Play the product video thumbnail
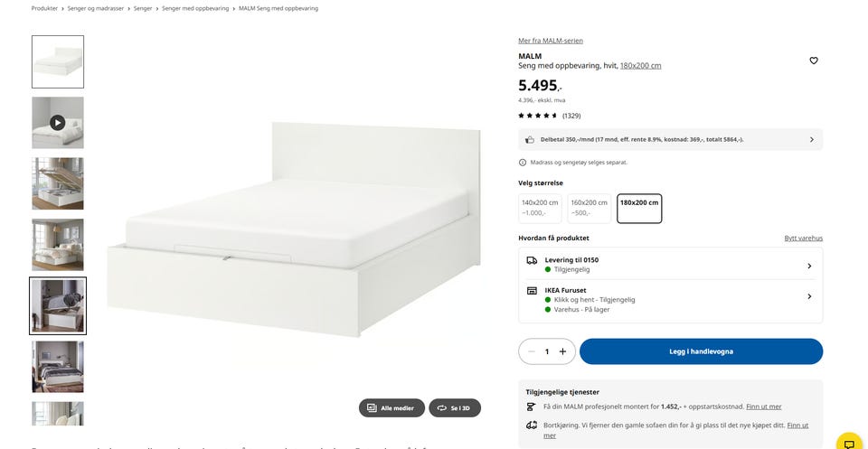Image resolution: width=868 pixels, height=449 pixels. pyautogui.click(x=58, y=123)
